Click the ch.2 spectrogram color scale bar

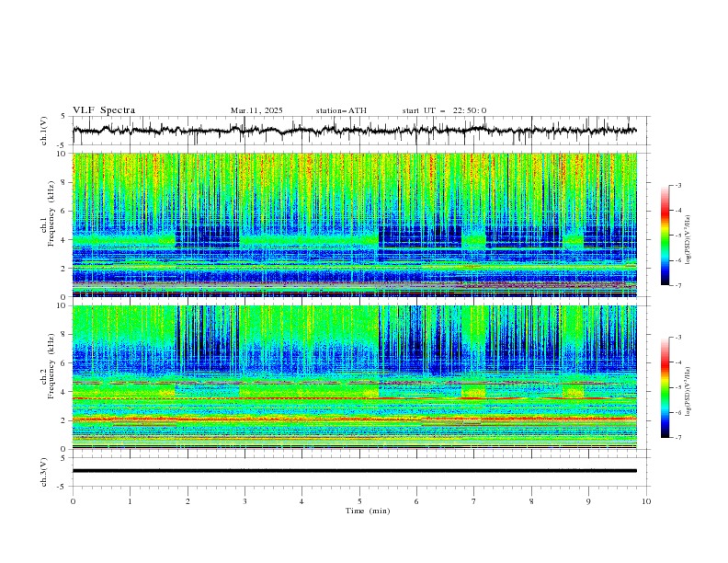click(x=665, y=387)
